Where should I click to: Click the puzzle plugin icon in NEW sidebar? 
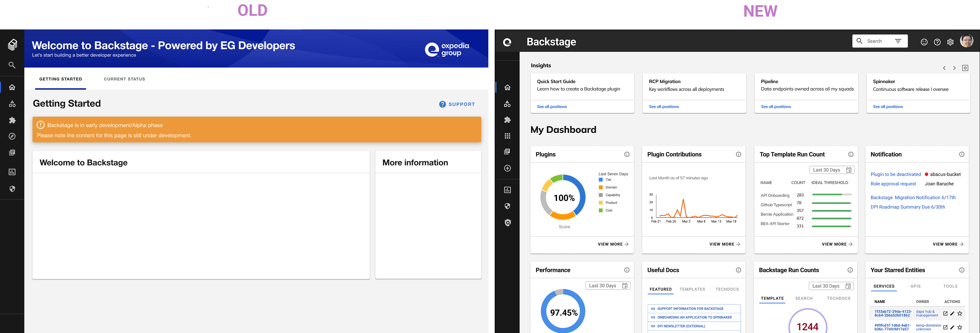click(507, 120)
